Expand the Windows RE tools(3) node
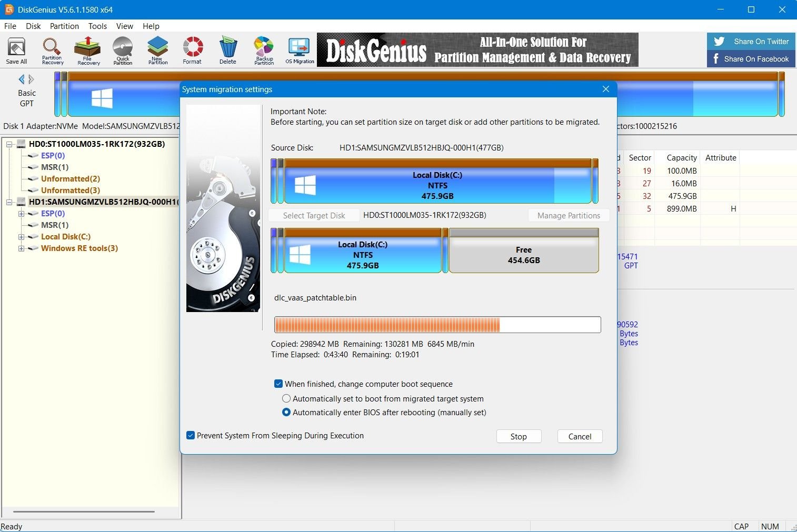The width and height of the screenshot is (797, 532). [21, 248]
